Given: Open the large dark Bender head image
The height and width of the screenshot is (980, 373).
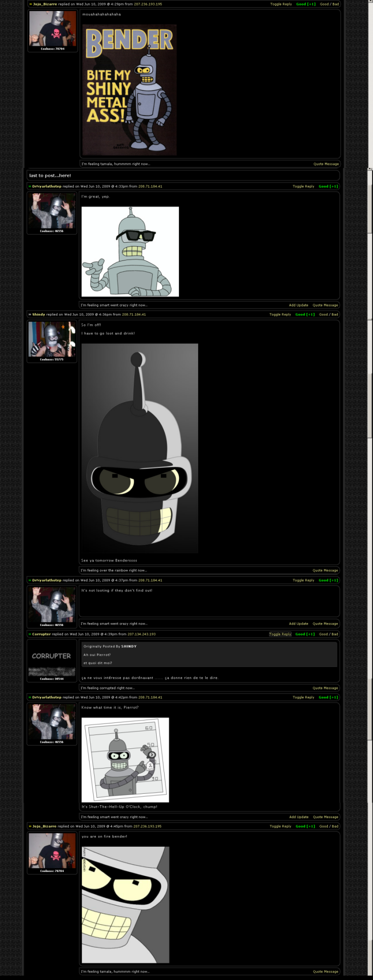Looking at the screenshot, I should point(140,448).
